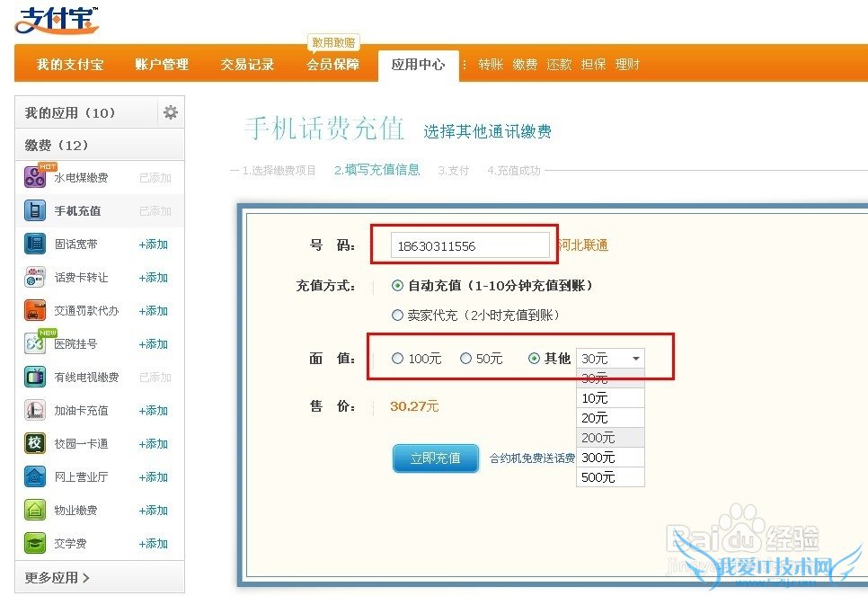Click 选择其他通讯缴费 link
This screenshot has height=596, width=868.
coord(488,131)
